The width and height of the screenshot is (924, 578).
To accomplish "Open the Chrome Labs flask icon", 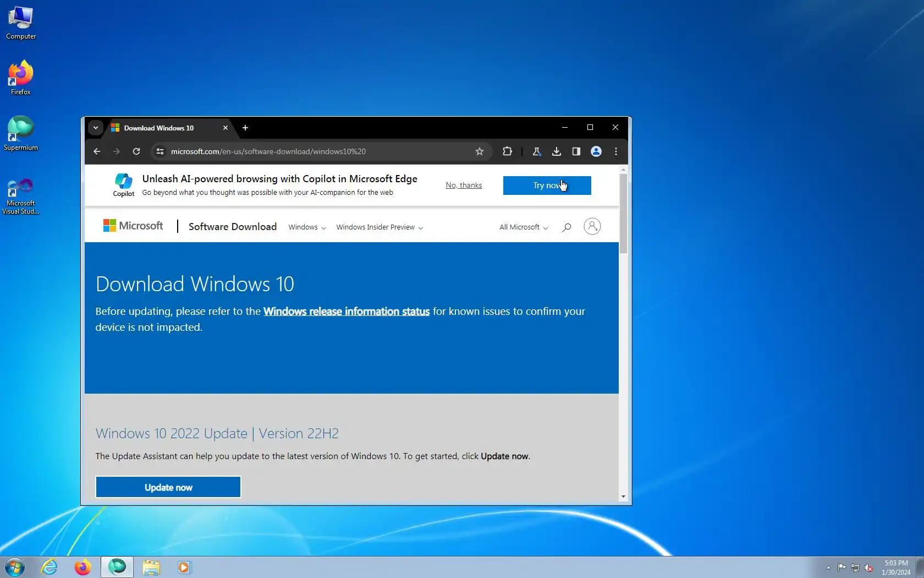I will (x=536, y=151).
